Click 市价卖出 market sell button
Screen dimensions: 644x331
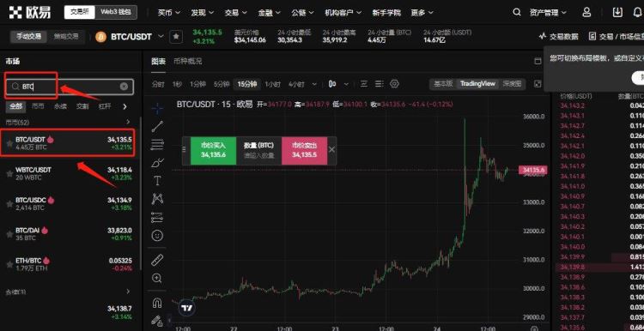(x=304, y=150)
